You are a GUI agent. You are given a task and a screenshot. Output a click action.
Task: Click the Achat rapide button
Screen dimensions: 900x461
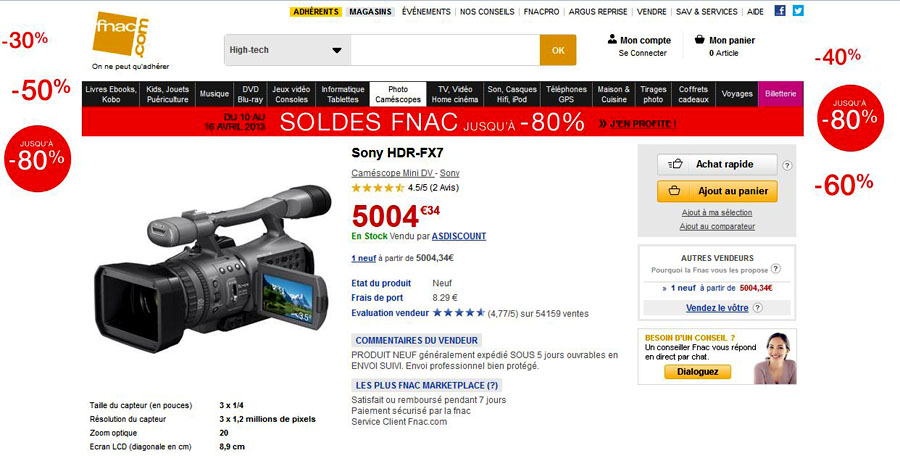[x=717, y=164]
